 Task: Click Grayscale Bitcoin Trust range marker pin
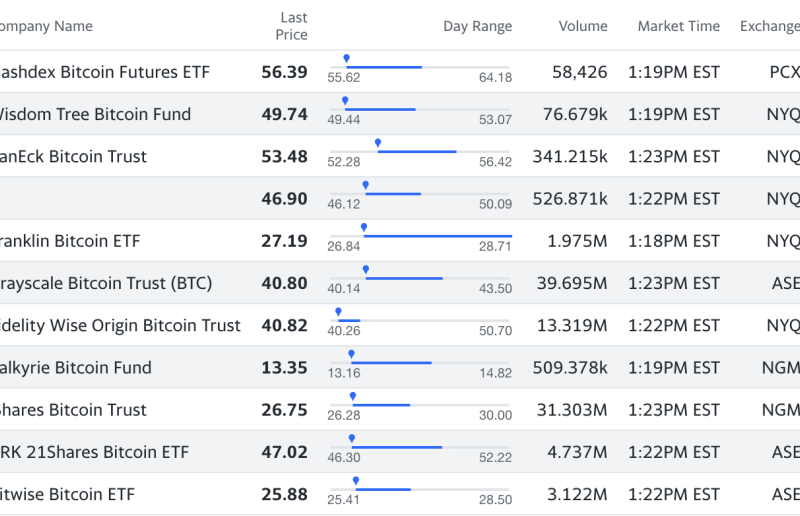(x=366, y=270)
